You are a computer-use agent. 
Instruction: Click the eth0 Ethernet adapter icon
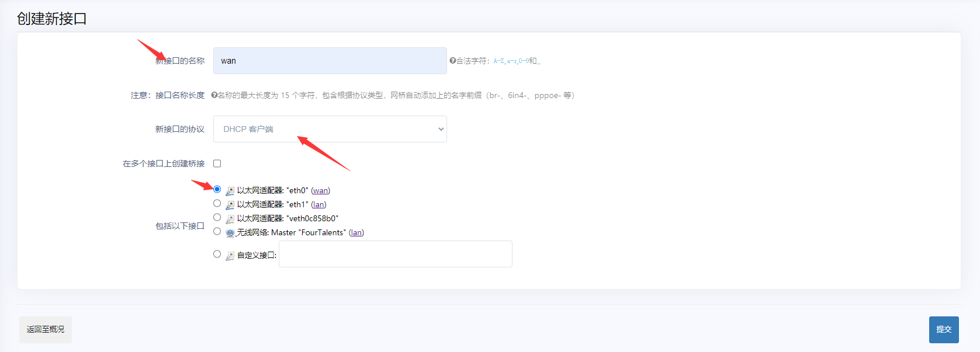[230, 191]
